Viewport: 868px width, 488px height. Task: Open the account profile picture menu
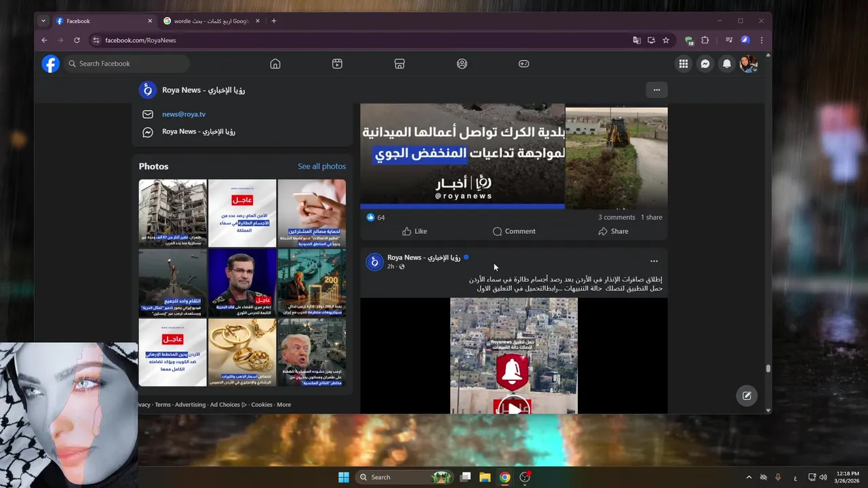(749, 64)
